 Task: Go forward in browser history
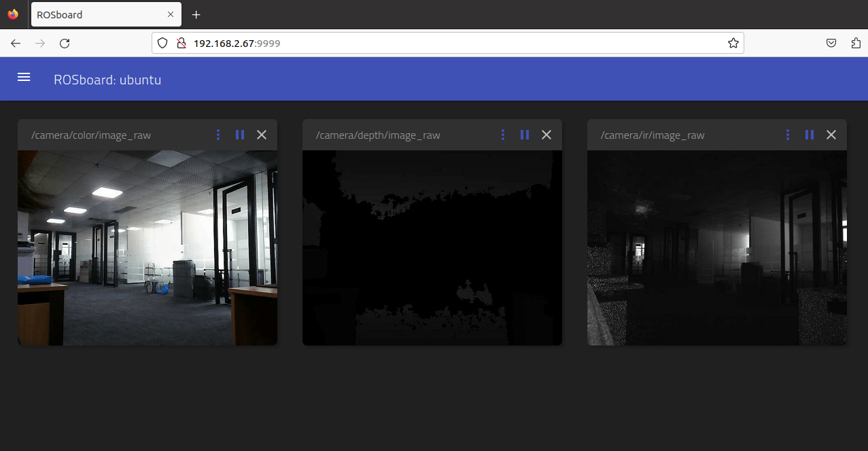(40, 43)
